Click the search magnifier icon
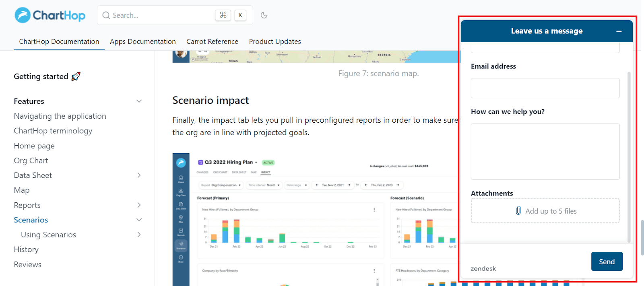 click(x=106, y=15)
